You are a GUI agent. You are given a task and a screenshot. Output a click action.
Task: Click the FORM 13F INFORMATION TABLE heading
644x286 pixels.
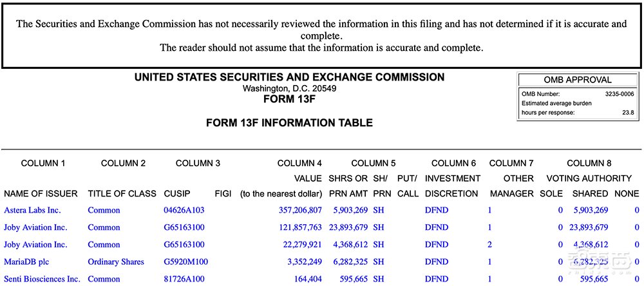[289, 122]
